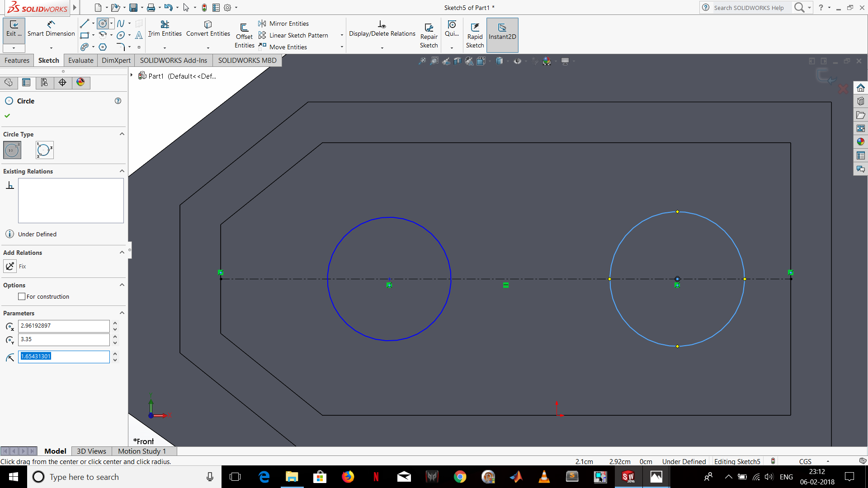The width and height of the screenshot is (868, 488).
Task: Open Edit Appearance color ball
Action: coord(547,61)
